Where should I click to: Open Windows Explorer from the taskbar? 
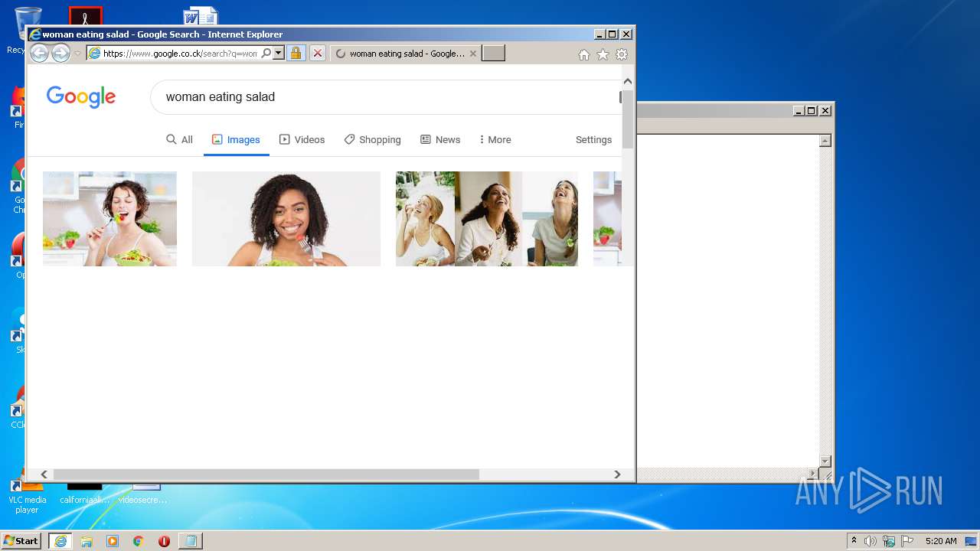click(x=87, y=541)
